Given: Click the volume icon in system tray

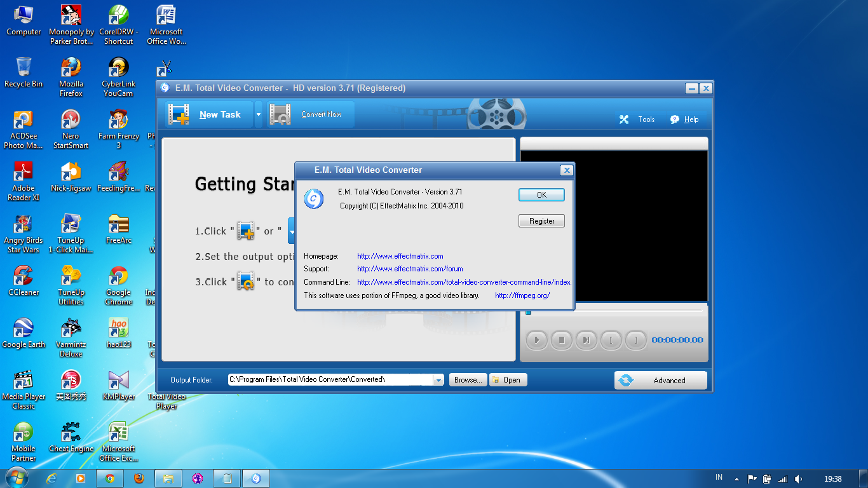Looking at the screenshot, I should (798, 479).
